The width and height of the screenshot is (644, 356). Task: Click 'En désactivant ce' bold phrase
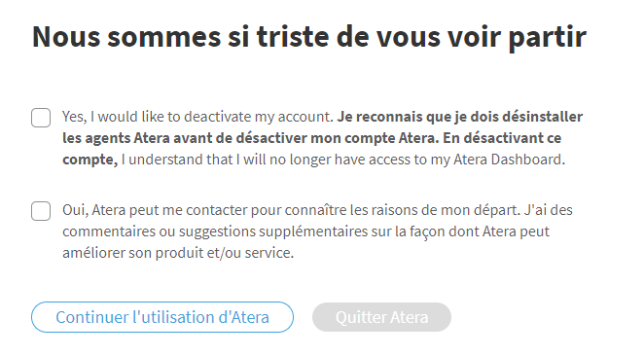(502, 138)
